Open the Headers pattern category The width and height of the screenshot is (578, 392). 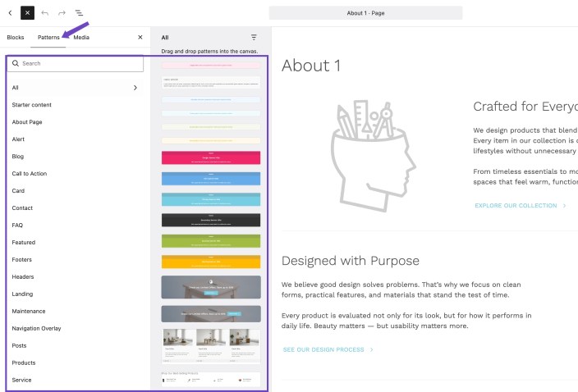[x=23, y=277]
